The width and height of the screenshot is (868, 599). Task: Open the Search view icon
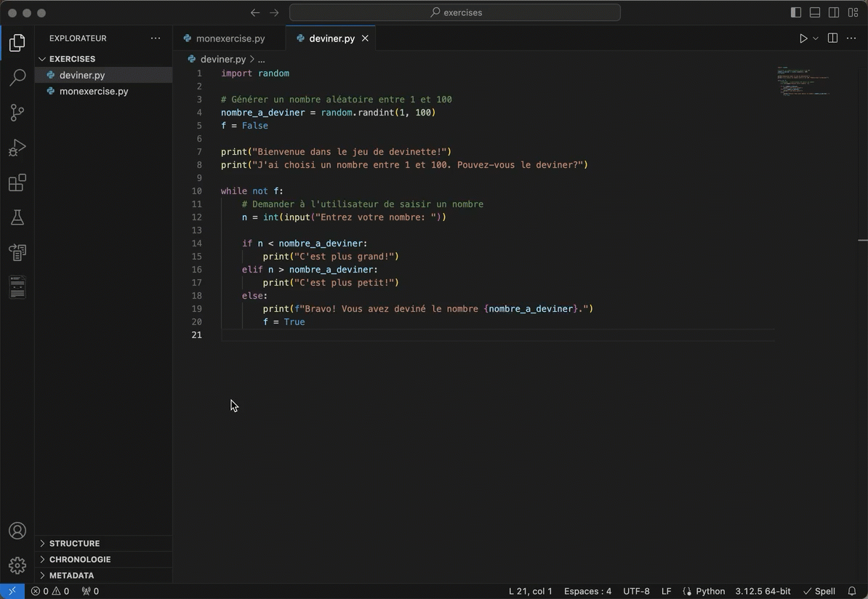(17, 78)
